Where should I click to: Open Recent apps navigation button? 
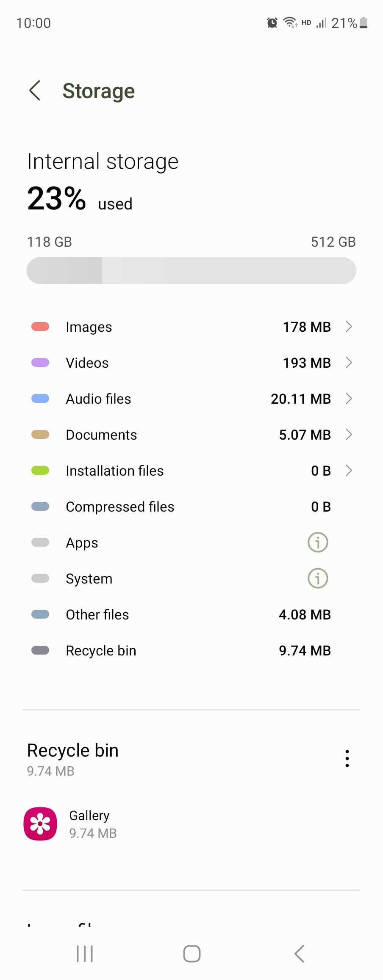85,954
